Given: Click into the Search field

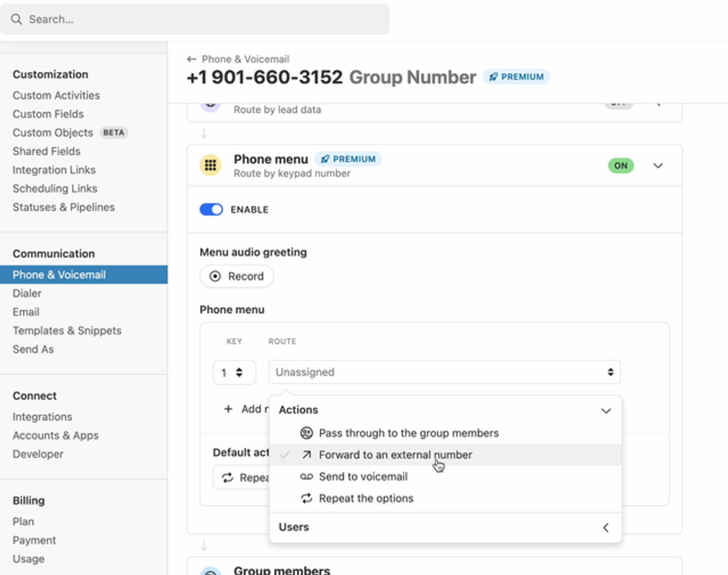Looking at the screenshot, I should click(195, 19).
